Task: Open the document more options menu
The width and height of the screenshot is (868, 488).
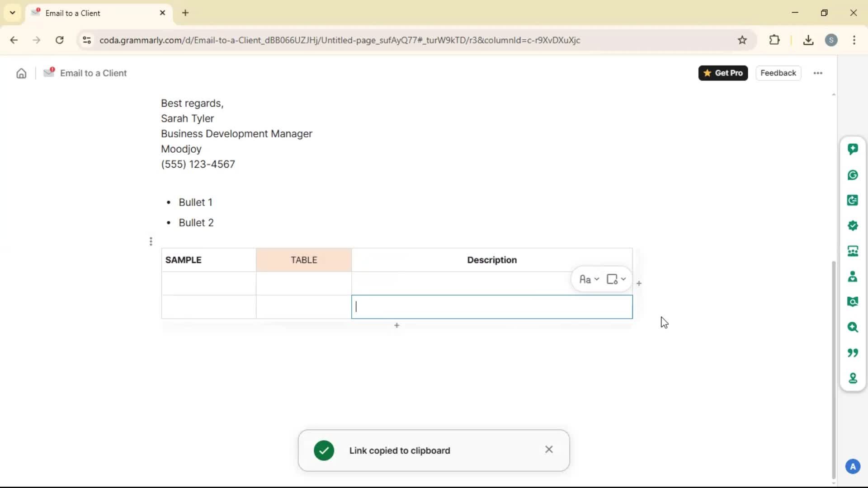Action: [x=818, y=73]
